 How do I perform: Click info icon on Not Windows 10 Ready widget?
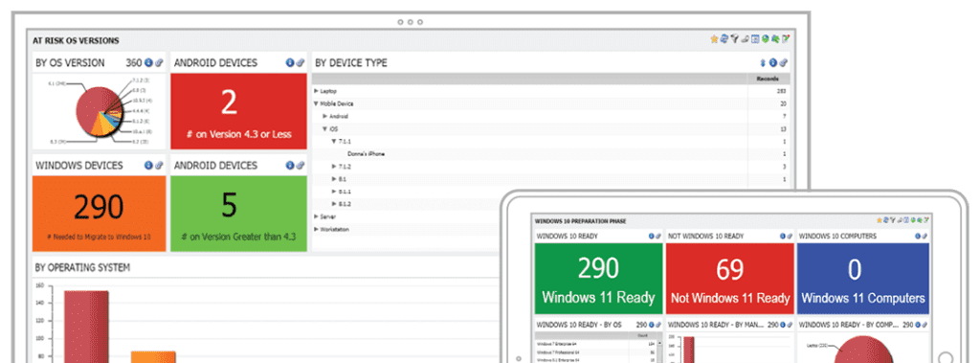tap(783, 236)
